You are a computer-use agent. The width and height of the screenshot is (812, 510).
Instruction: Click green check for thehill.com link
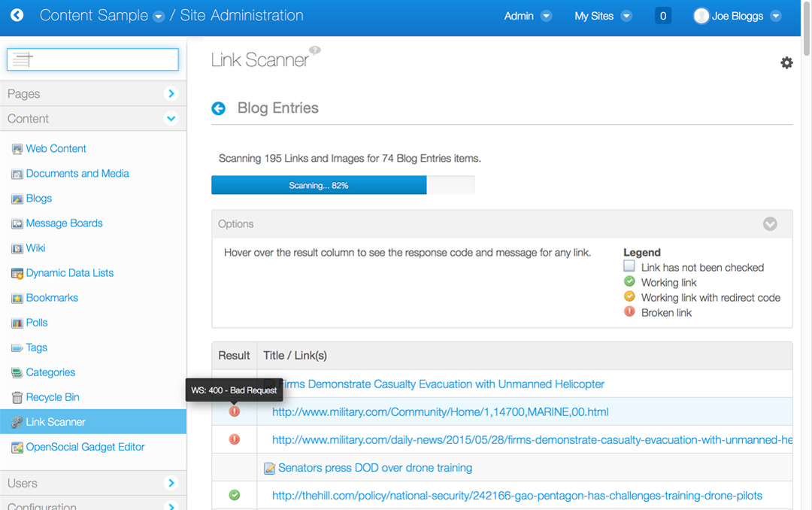coord(235,496)
